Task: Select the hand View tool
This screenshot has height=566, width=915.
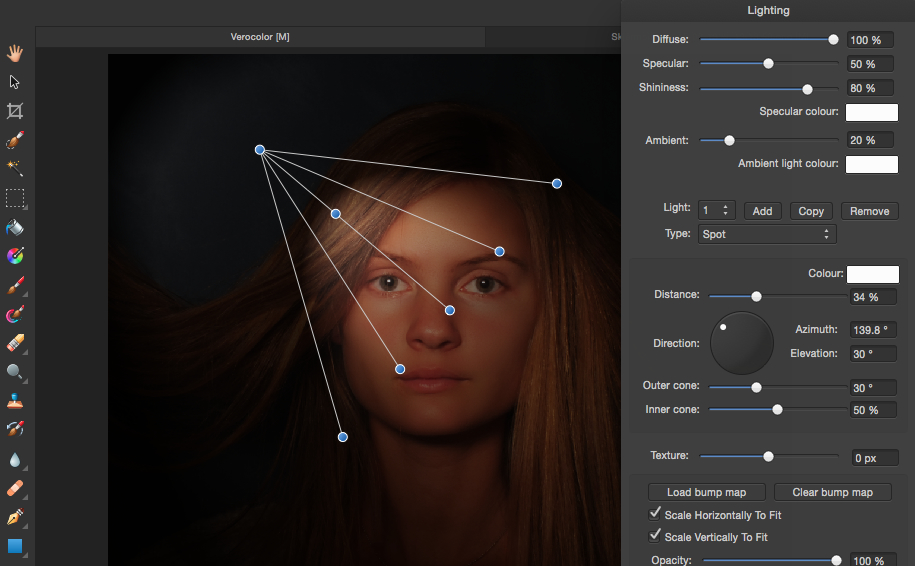Action: tap(15, 52)
